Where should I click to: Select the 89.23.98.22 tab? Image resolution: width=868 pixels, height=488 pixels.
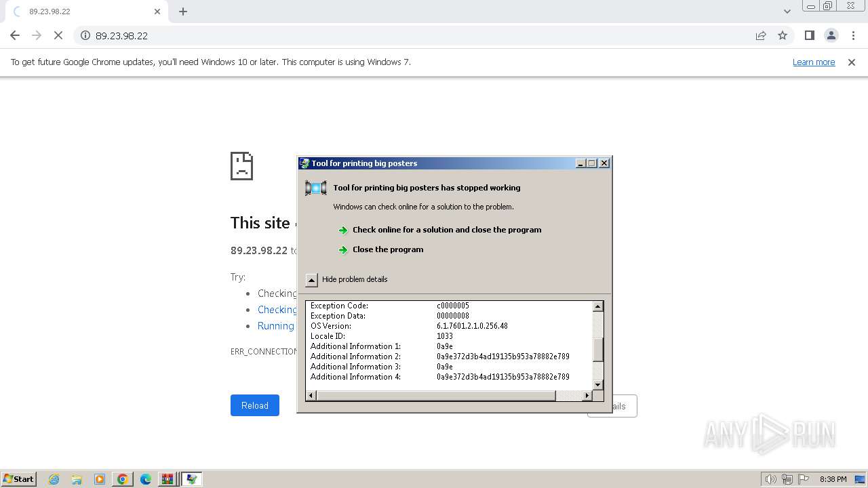pyautogui.click(x=85, y=12)
